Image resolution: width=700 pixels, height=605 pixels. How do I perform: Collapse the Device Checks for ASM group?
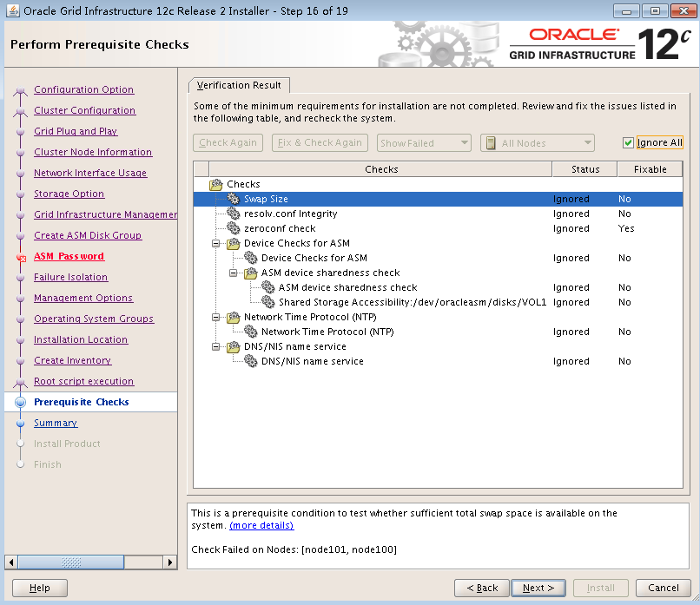[216, 243]
